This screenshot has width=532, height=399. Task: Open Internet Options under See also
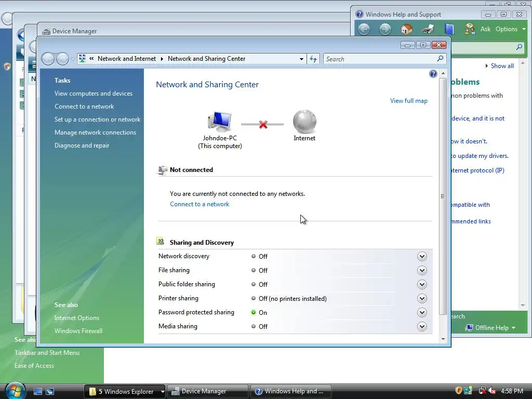coord(77,318)
